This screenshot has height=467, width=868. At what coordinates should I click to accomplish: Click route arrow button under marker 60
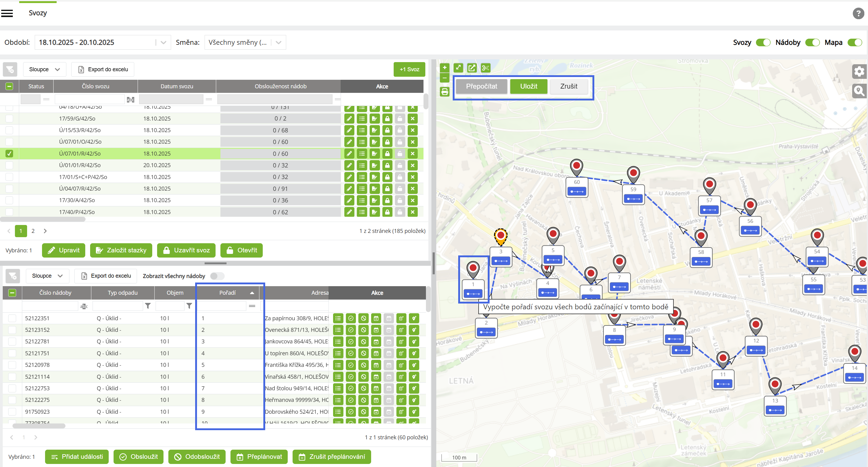click(577, 192)
